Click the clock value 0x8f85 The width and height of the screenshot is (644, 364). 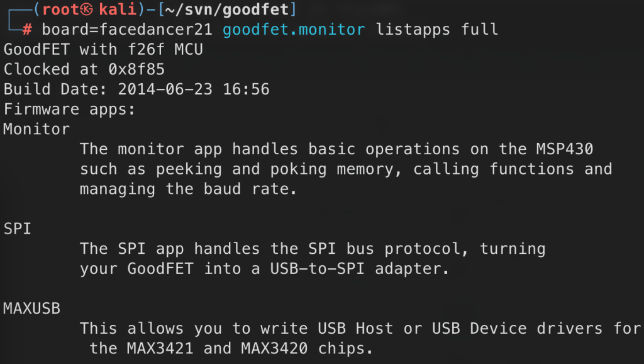tap(136, 69)
